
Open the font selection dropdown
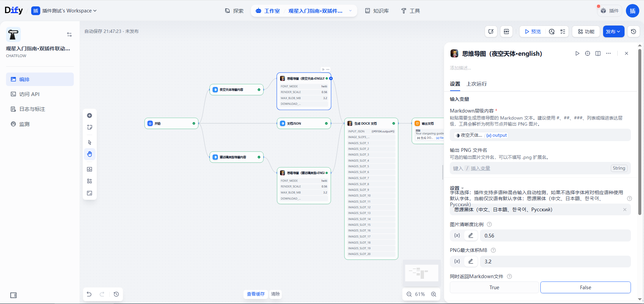[x=540, y=210]
